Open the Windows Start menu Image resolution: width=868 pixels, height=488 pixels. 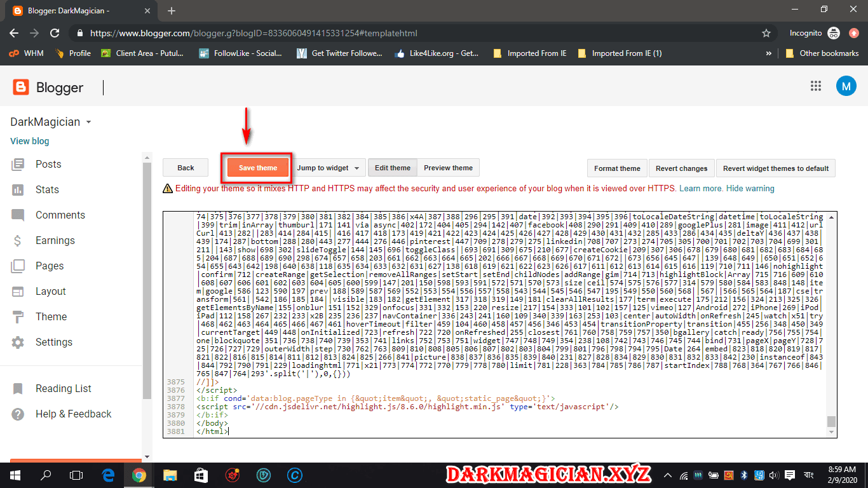(15, 475)
